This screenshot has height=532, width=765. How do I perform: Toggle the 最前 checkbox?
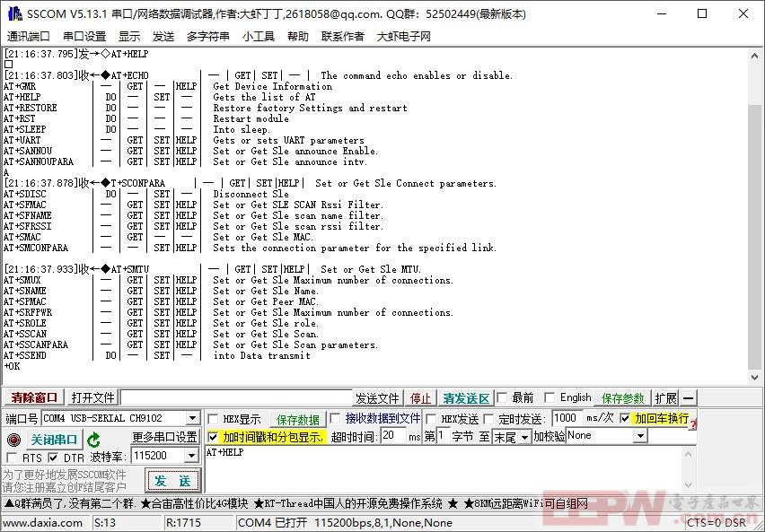[x=502, y=398]
